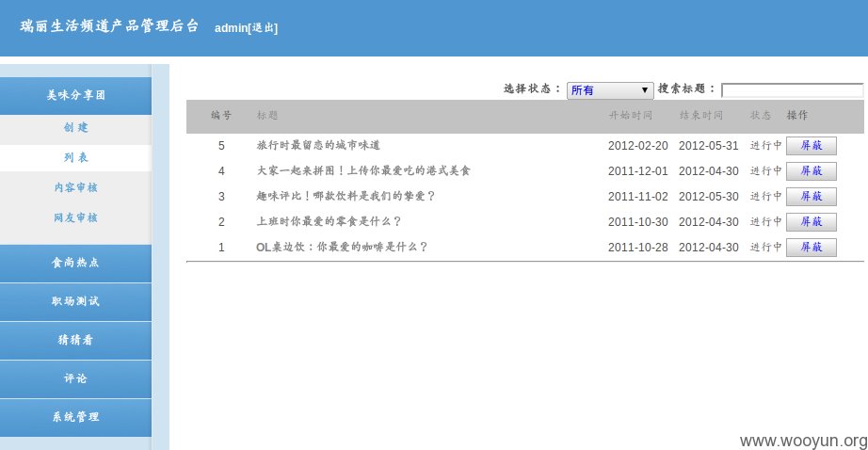The height and width of the screenshot is (450, 868).
Task: Click 屏蔽 button for row 4
Action: (811, 171)
